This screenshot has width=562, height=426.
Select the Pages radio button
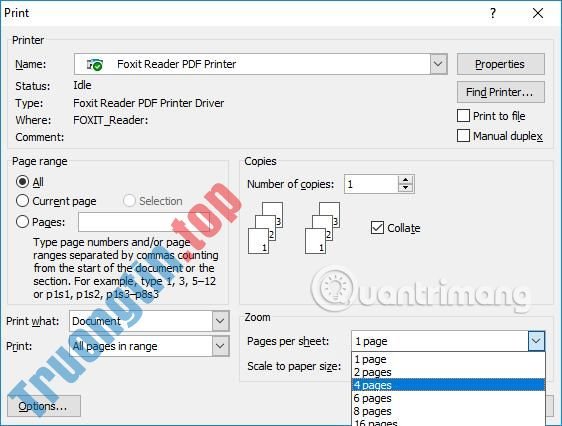click(22, 222)
